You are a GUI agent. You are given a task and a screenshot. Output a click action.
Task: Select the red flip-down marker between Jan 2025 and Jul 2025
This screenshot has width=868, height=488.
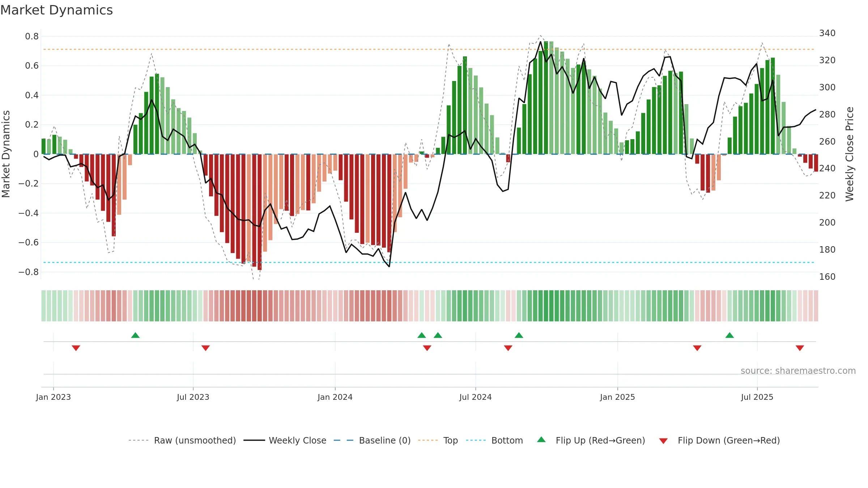pyautogui.click(x=697, y=348)
